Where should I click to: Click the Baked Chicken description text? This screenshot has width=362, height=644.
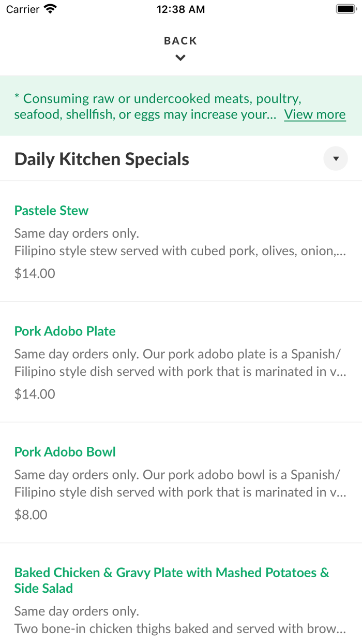(180, 620)
